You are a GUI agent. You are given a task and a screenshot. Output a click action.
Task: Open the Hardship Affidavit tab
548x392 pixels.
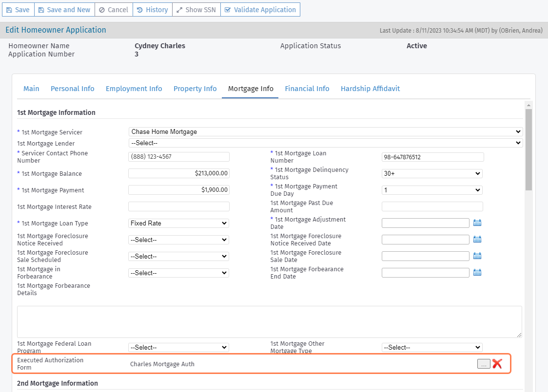click(370, 89)
